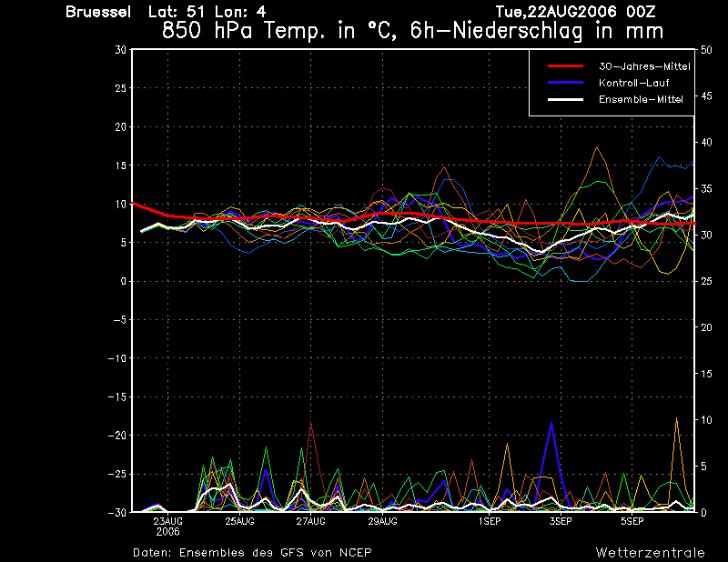Click the '30' temperature axis top label
This screenshot has height=562, width=728.
click(121, 50)
